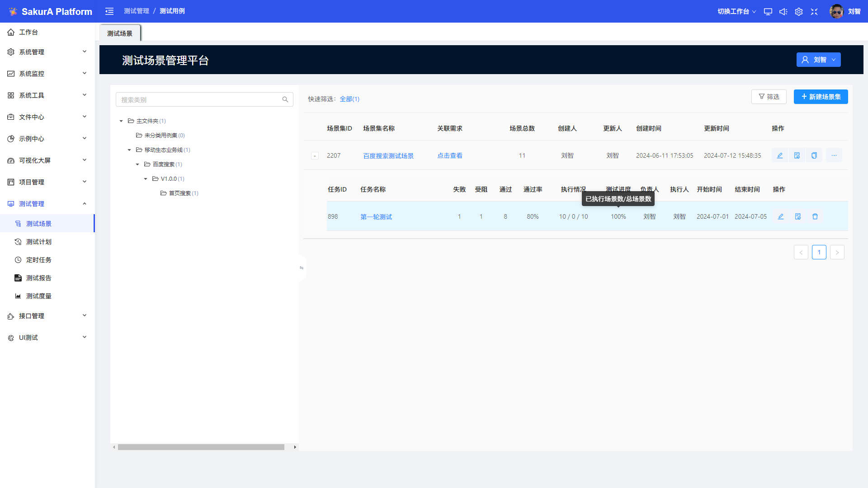Go to next page arrow
868x488 pixels.
coord(837,252)
